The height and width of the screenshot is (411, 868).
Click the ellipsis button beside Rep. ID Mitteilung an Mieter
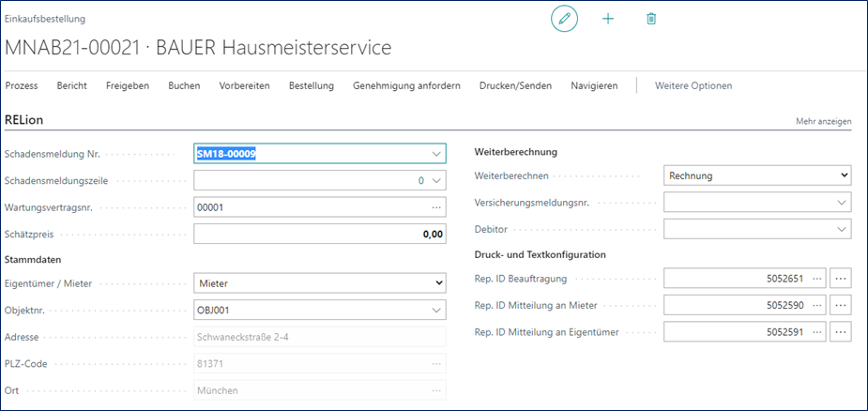(x=841, y=305)
